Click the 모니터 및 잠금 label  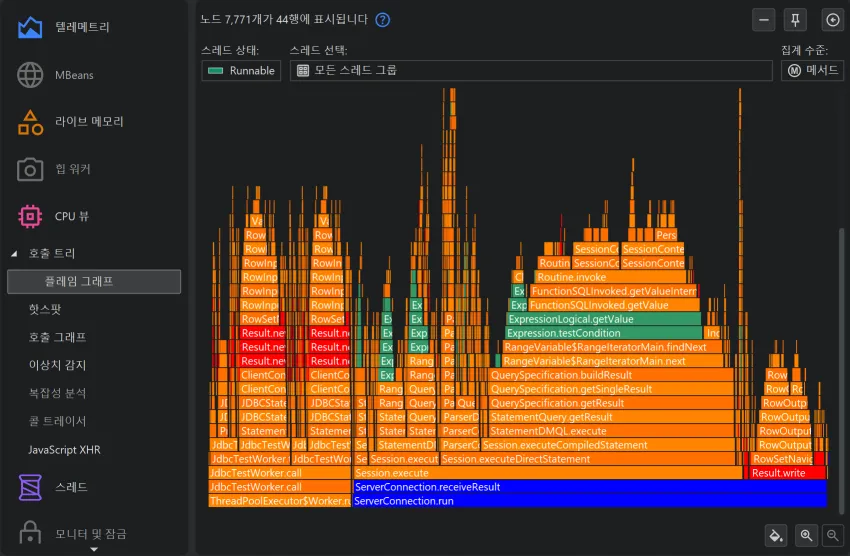click(x=91, y=534)
